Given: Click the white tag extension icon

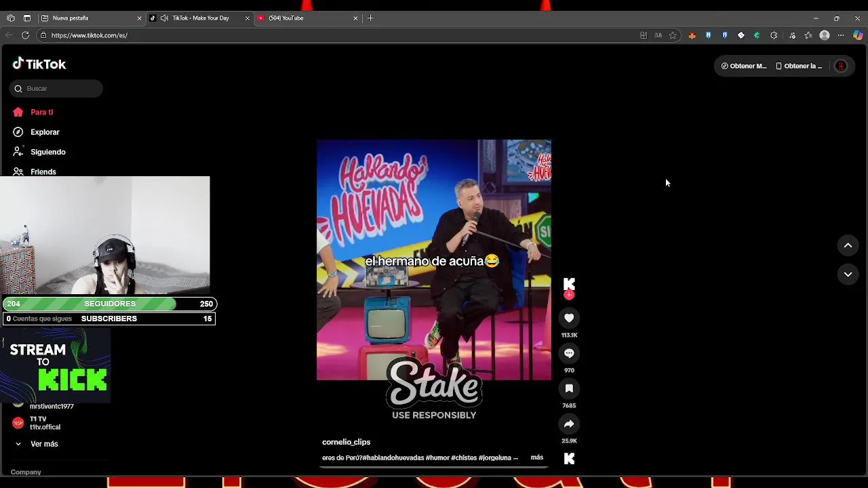Looking at the screenshot, I should 741,35.
